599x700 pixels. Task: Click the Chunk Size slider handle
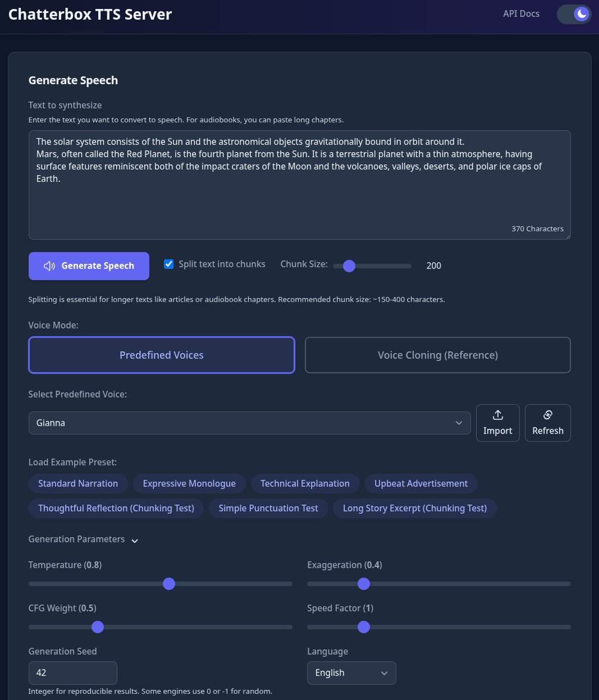click(349, 266)
